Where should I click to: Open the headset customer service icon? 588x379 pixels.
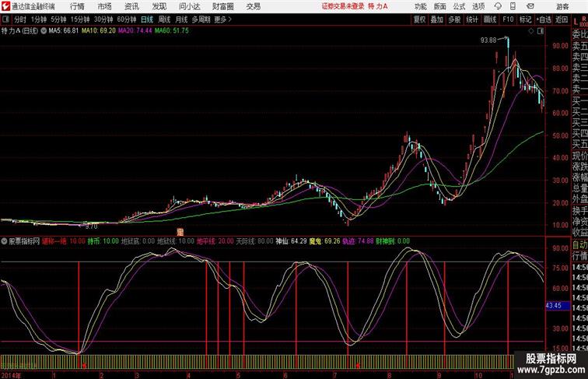498,6
